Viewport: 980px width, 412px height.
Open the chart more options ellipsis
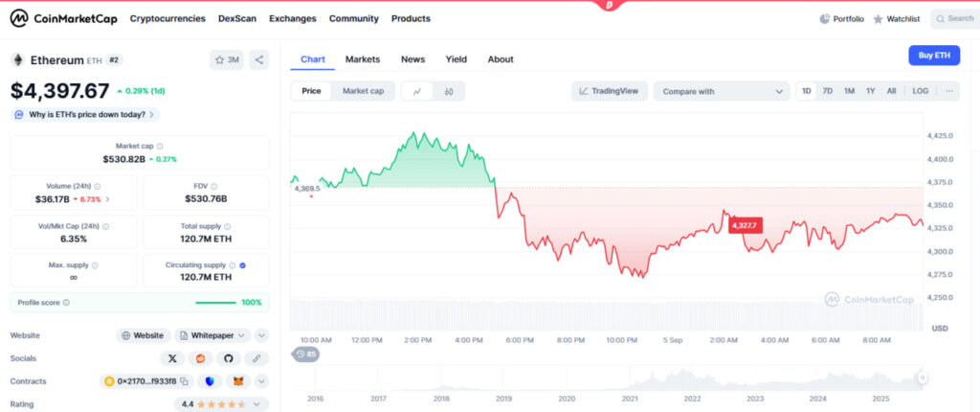click(949, 91)
